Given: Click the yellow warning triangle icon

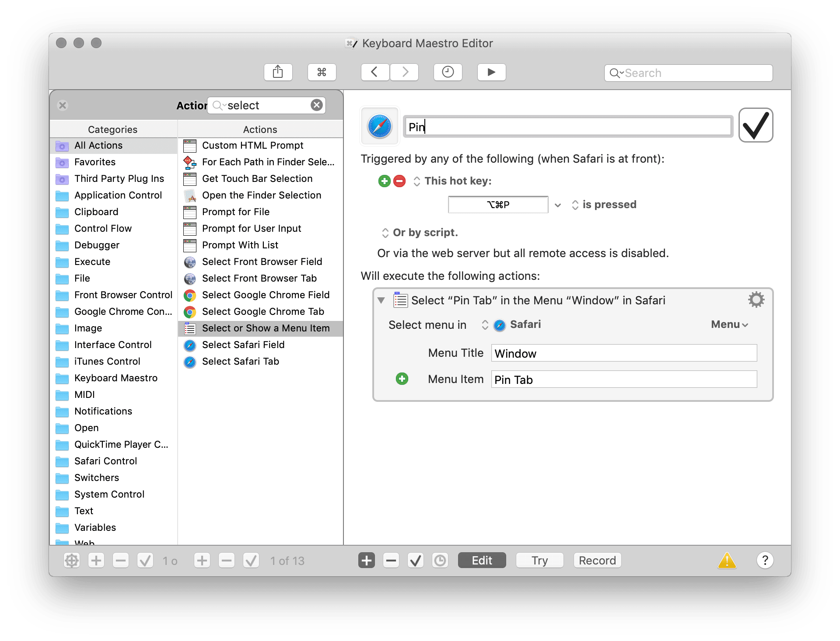Looking at the screenshot, I should 727,560.
